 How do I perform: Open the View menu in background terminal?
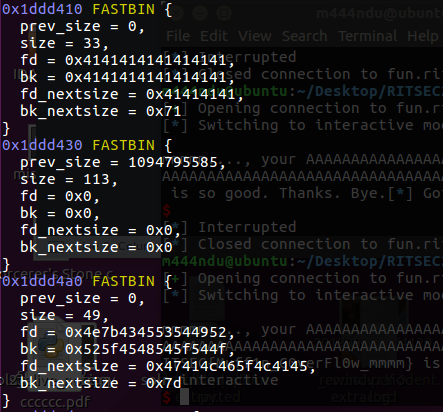[x=255, y=36]
